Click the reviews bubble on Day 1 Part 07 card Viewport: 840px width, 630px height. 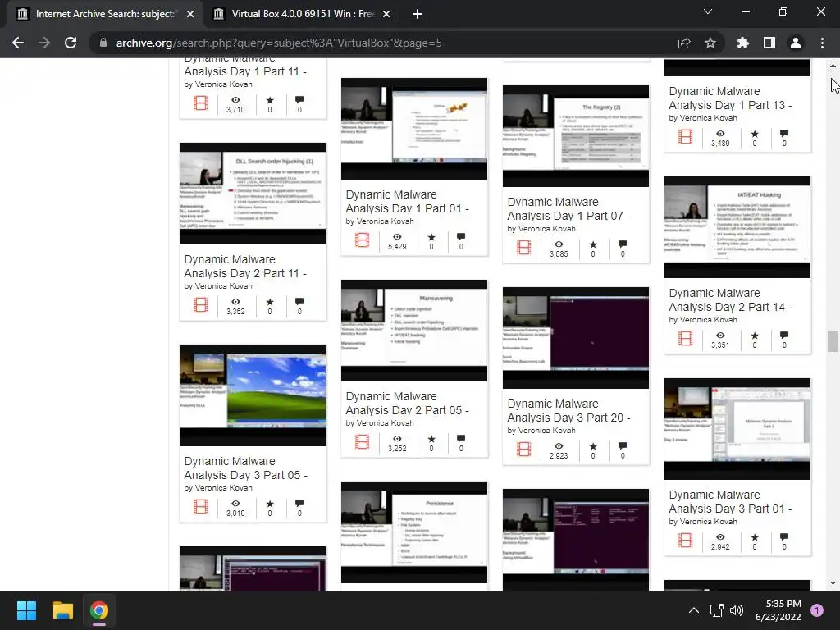pos(623,244)
